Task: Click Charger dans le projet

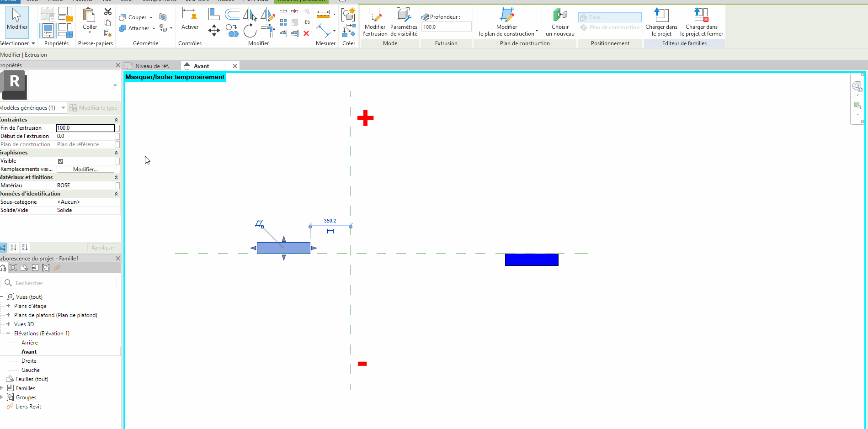Action: [661, 16]
